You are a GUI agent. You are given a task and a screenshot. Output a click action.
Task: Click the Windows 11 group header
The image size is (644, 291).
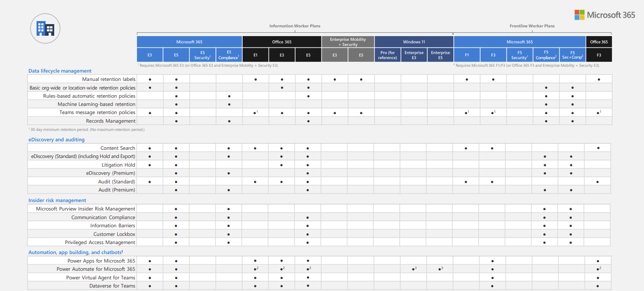414,42
